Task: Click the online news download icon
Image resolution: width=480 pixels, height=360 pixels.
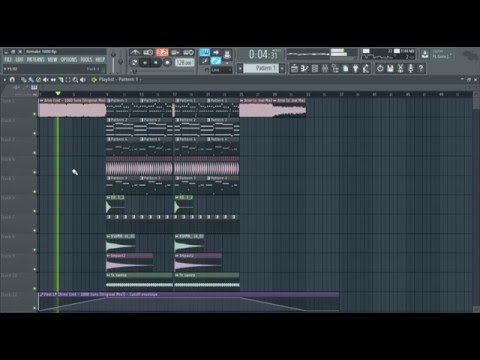Action: pyautogui.click(x=425, y=54)
